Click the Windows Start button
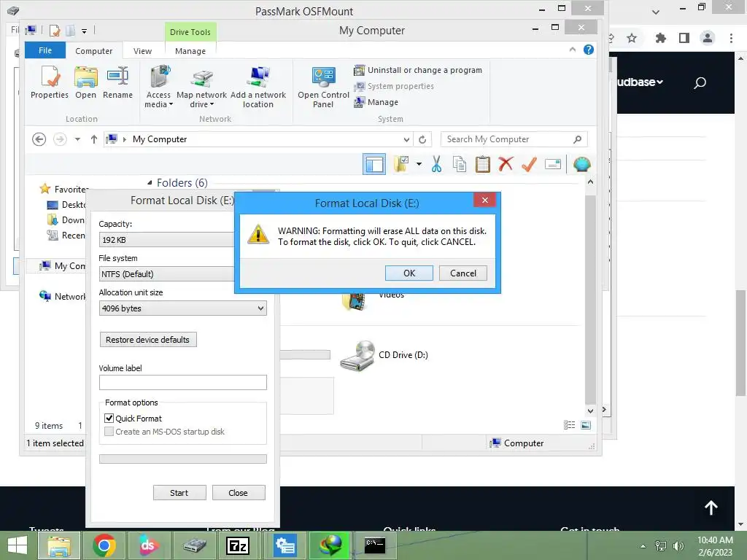This screenshot has width=747, height=560. (18, 545)
